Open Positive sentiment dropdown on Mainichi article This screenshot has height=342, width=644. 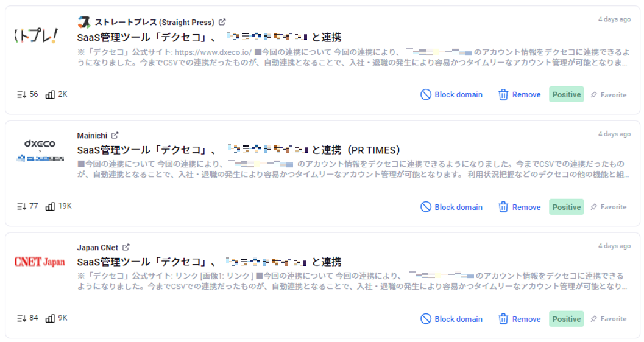tap(566, 208)
